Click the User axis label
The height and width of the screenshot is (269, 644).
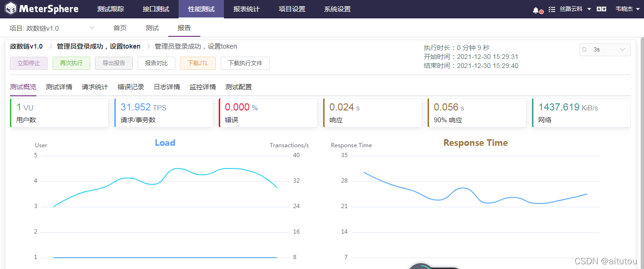pyautogui.click(x=41, y=145)
